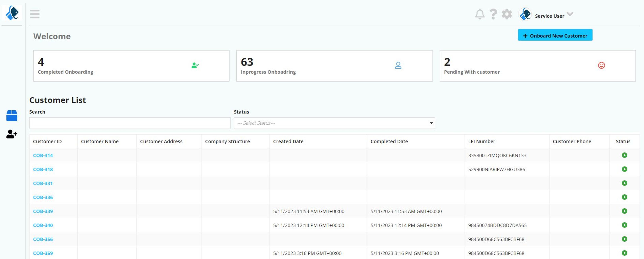The width and height of the screenshot is (644, 259).
Task: Click green status icon for COB-331
Action: (624, 183)
